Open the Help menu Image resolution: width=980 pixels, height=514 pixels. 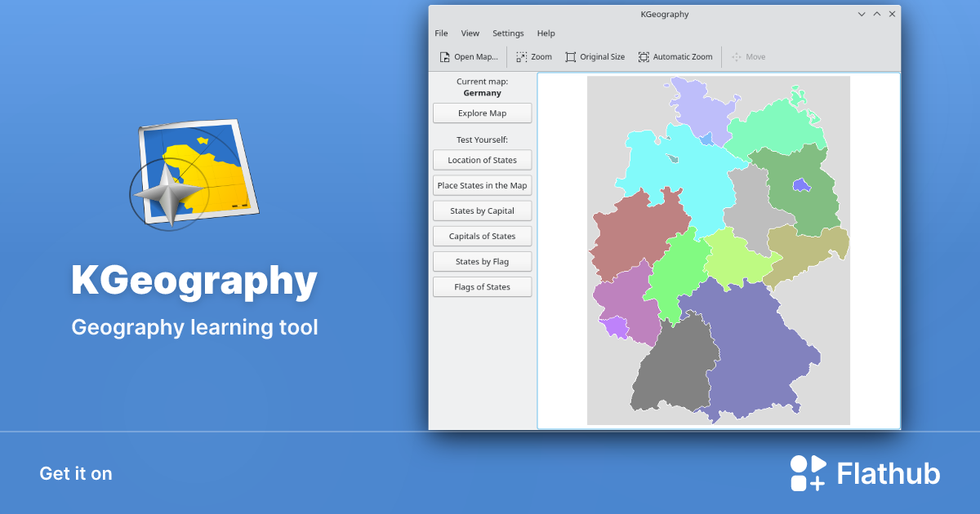click(x=546, y=33)
